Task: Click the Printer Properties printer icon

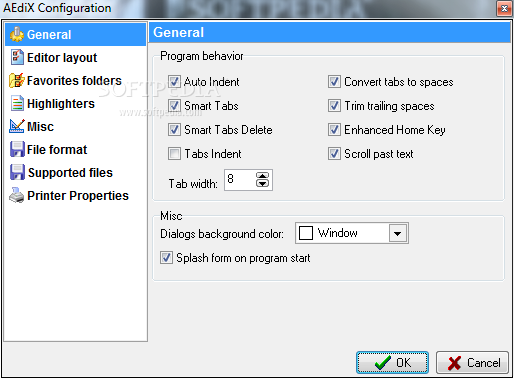Action: coord(17,195)
